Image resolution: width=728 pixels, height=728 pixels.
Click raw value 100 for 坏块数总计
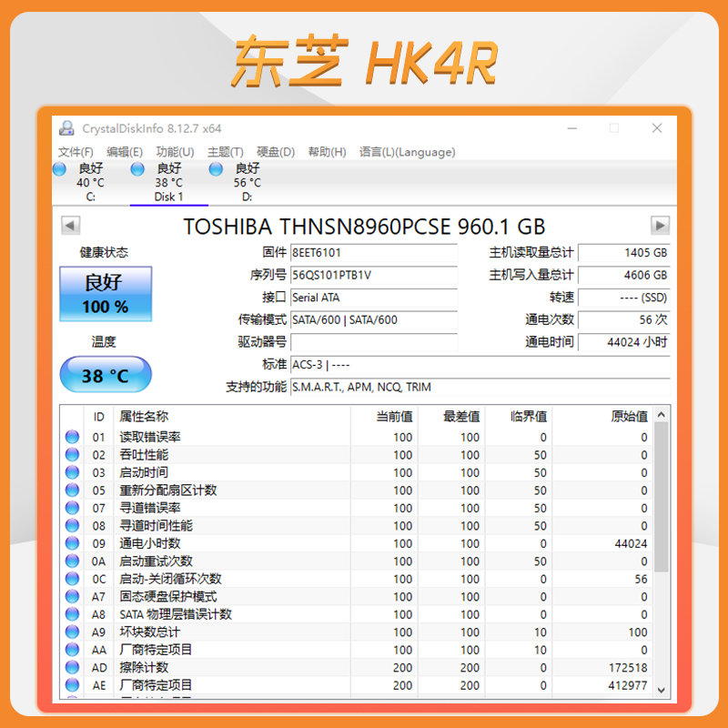click(x=638, y=632)
